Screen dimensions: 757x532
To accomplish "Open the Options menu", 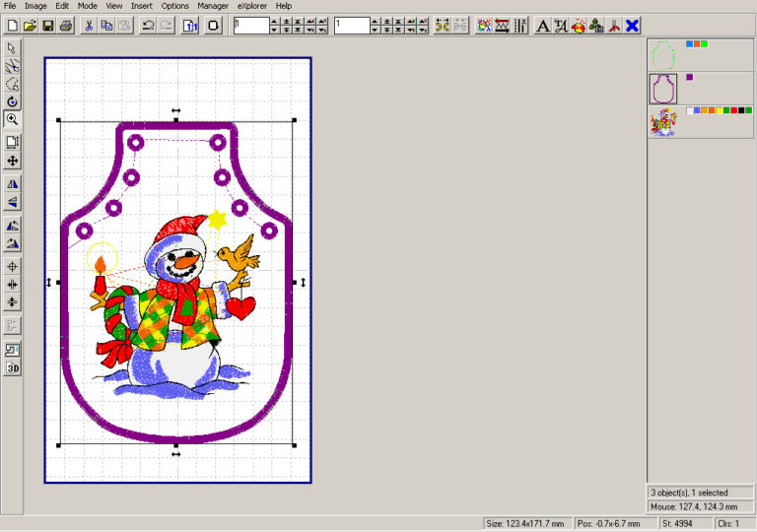I will pos(174,6).
